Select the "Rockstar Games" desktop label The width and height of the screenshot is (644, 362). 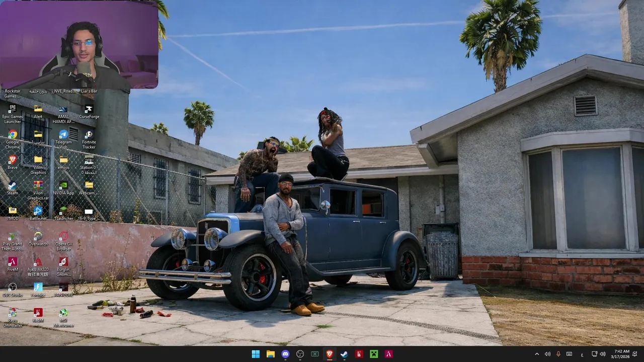(x=13, y=94)
